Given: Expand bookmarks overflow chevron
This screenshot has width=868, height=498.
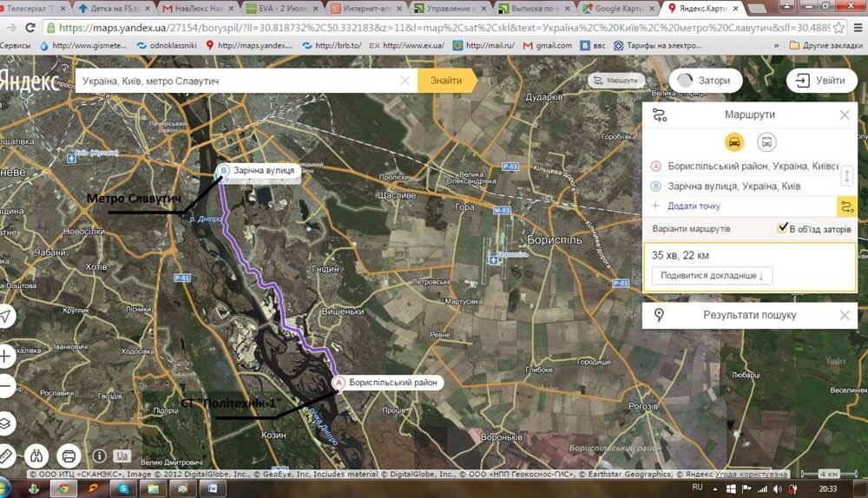Looking at the screenshot, I should coord(777,45).
